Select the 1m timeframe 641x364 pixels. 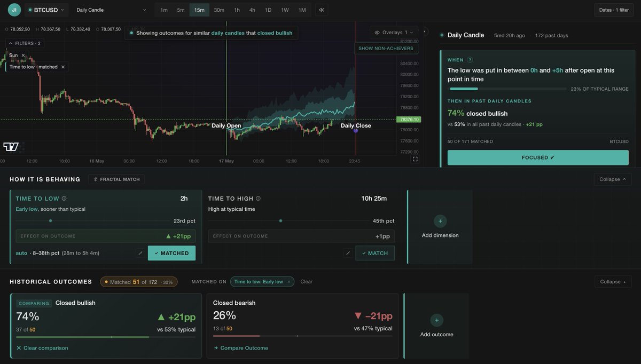(164, 10)
